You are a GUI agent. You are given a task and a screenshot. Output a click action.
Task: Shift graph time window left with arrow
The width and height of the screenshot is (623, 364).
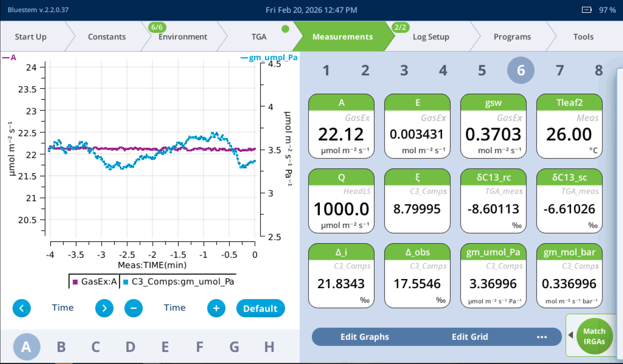(22, 308)
